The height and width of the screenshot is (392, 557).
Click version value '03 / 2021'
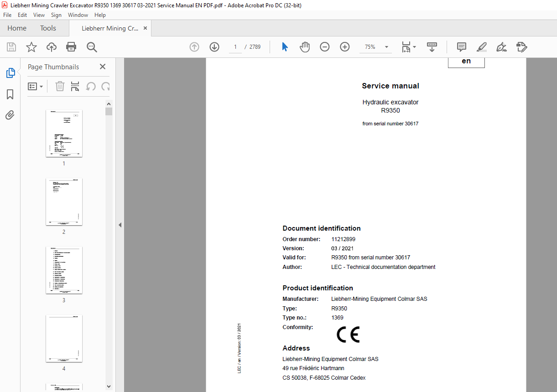(343, 248)
